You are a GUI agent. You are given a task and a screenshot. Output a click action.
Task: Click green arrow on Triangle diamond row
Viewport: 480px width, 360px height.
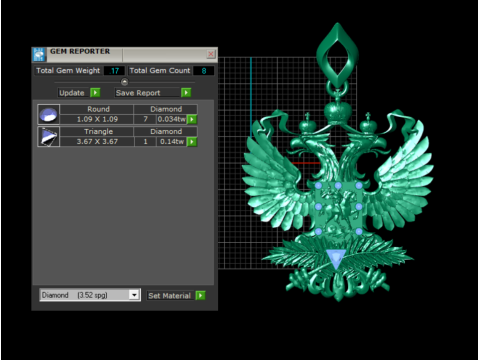(x=192, y=142)
